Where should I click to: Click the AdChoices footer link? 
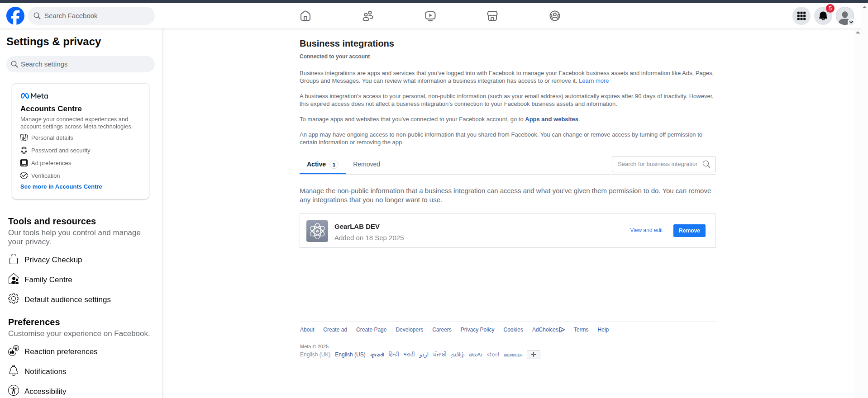coord(548,330)
